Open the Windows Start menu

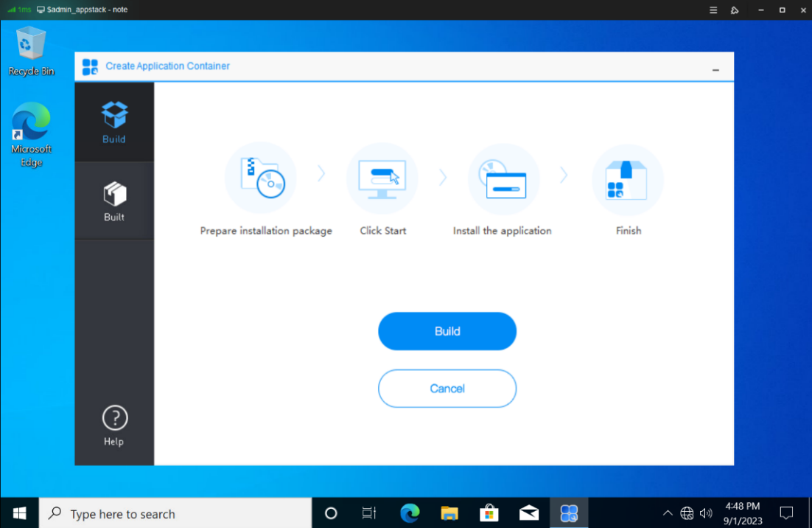pos(19,513)
